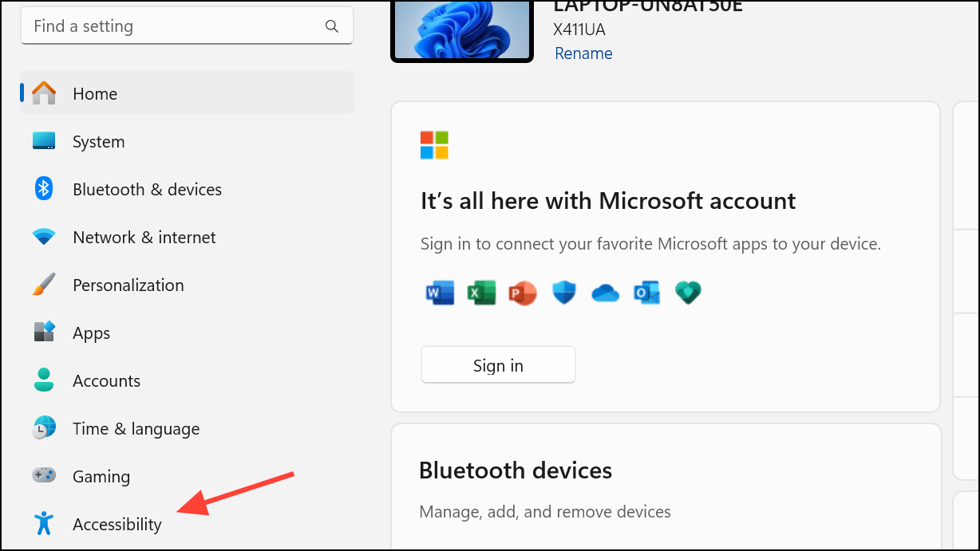Image resolution: width=980 pixels, height=551 pixels.
Task: Click the Home house icon in sidebar
Action: coord(44,93)
